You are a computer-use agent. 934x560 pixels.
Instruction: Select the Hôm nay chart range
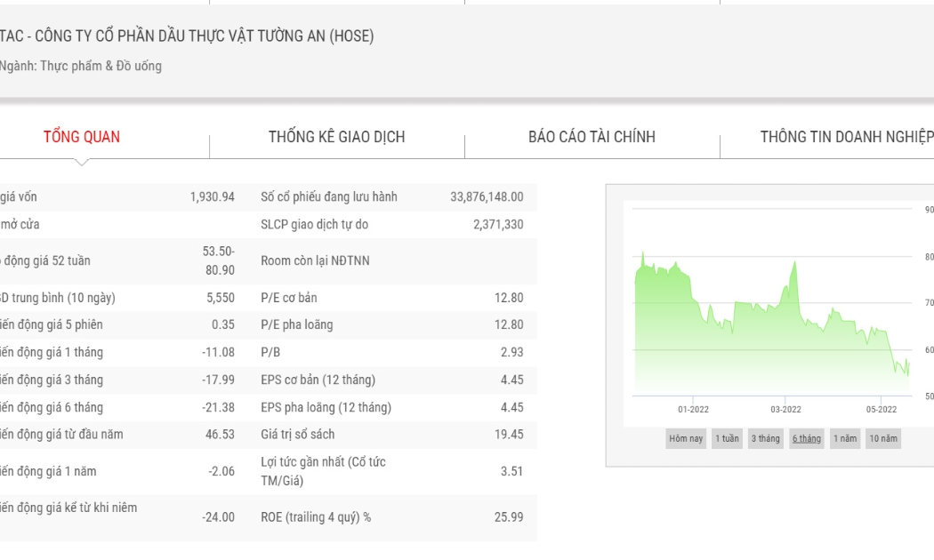[x=686, y=438]
